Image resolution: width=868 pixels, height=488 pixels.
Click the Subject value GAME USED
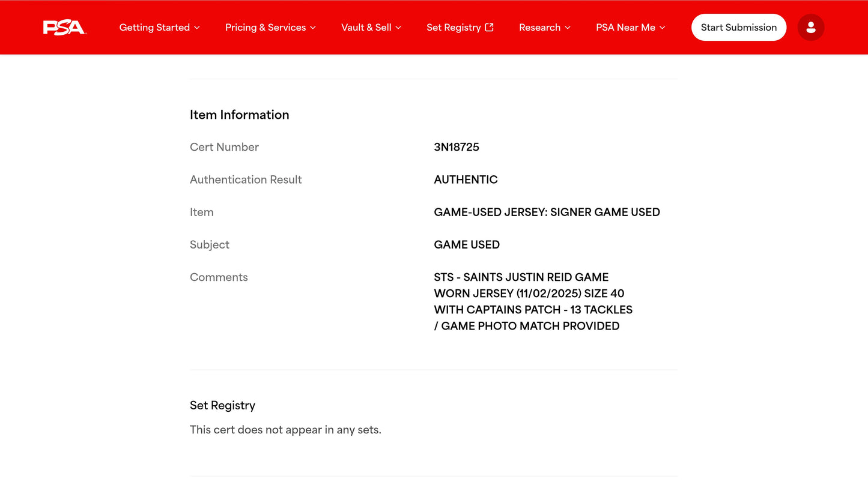coord(467,244)
